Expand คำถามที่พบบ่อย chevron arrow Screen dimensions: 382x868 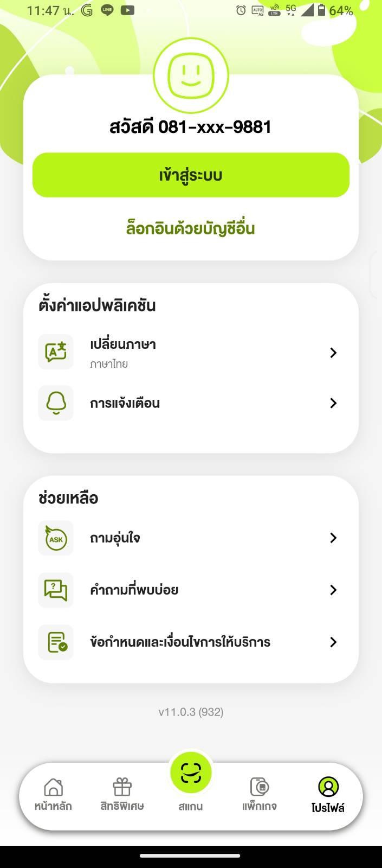tap(333, 590)
